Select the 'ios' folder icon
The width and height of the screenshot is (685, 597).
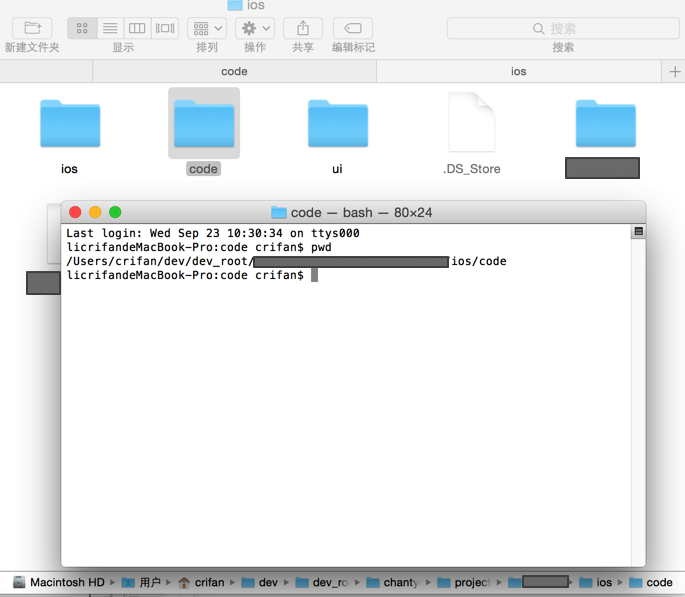(70, 124)
